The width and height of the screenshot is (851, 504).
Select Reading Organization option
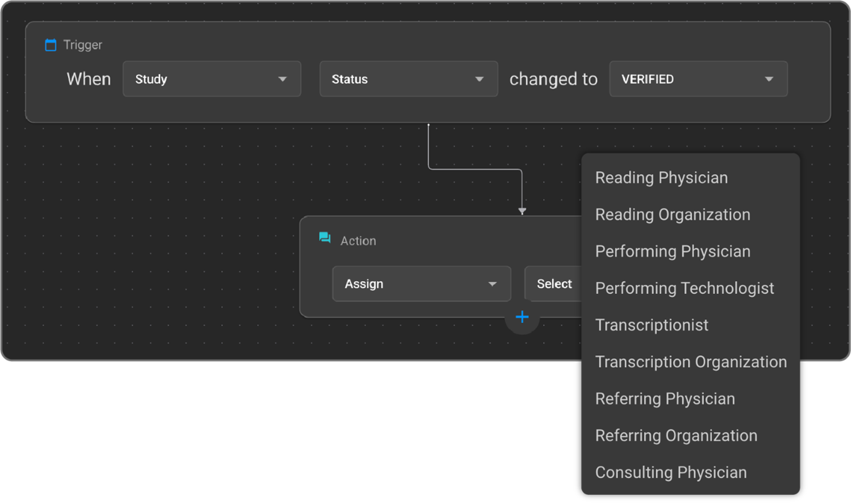point(672,215)
